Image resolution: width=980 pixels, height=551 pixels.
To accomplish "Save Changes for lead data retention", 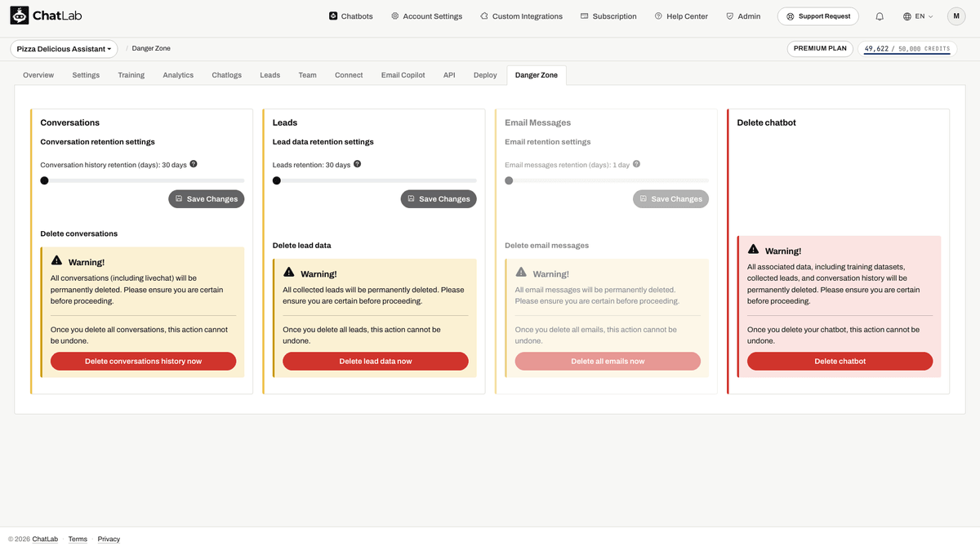I will [x=439, y=199].
